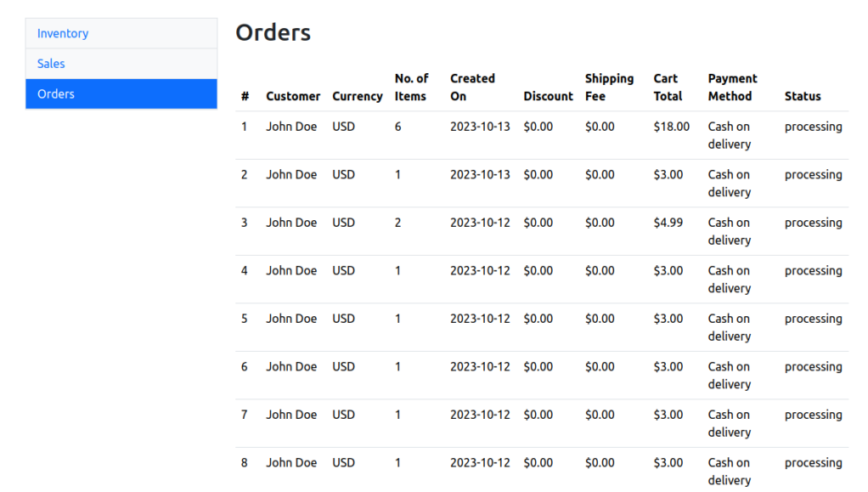The height and width of the screenshot is (492, 868).
Task: Click the Orders page heading
Action: pos(273,32)
